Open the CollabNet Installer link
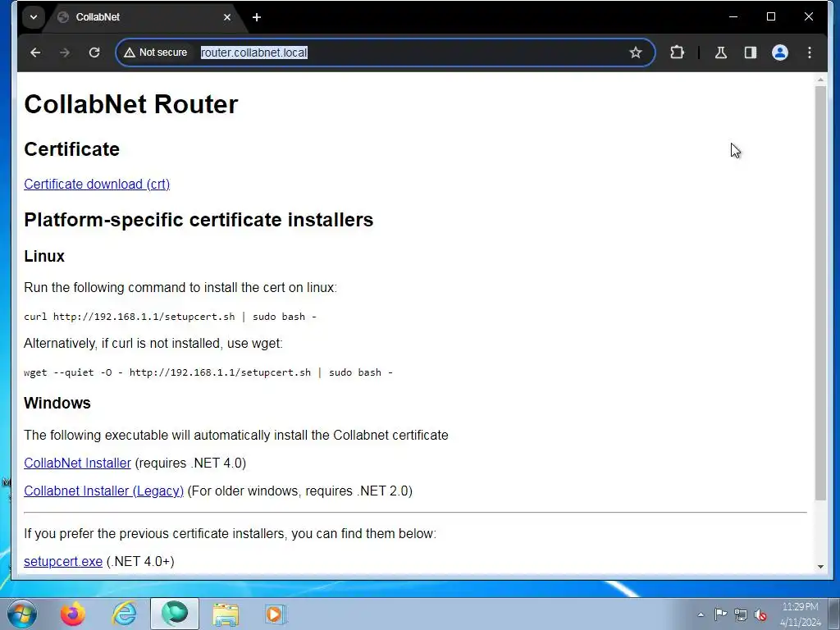Viewport: 840px width, 630px height. coord(78,463)
